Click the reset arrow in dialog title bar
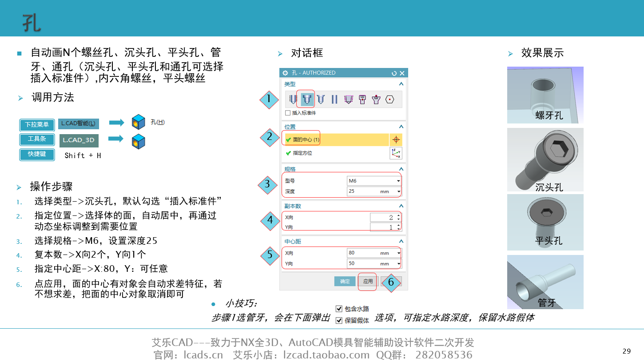Image resolution: width=644 pixels, height=362 pixels. [394, 73]
